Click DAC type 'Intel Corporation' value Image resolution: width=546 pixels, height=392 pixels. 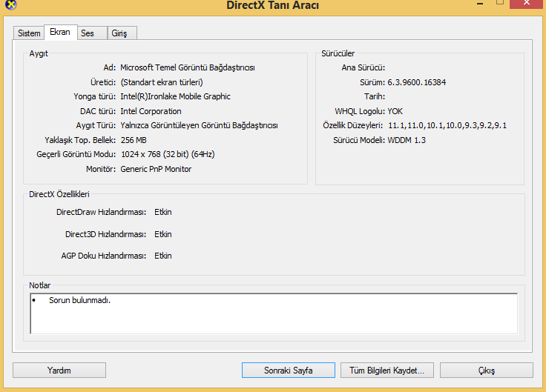pyautogui.click(x=151, y=111)
